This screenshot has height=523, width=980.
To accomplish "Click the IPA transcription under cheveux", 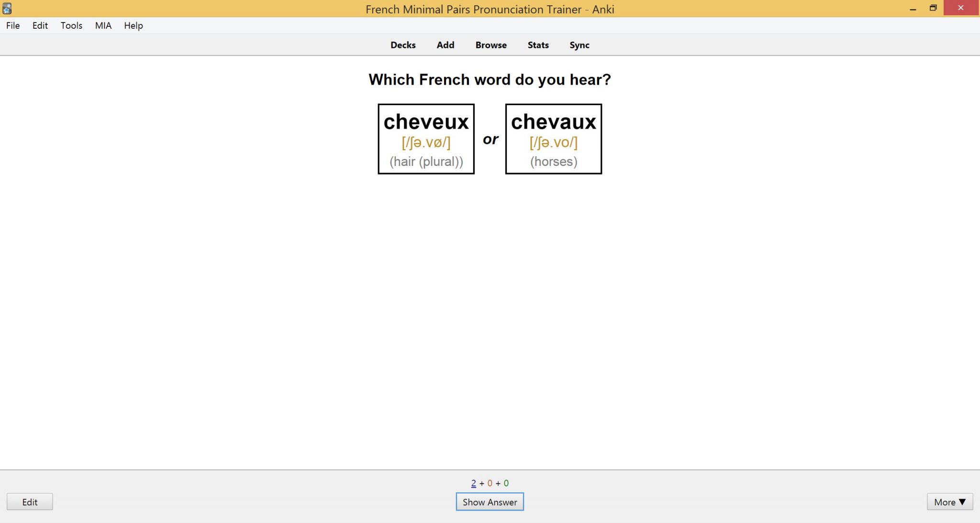I will pyautogui.click(x=425, y=142).
